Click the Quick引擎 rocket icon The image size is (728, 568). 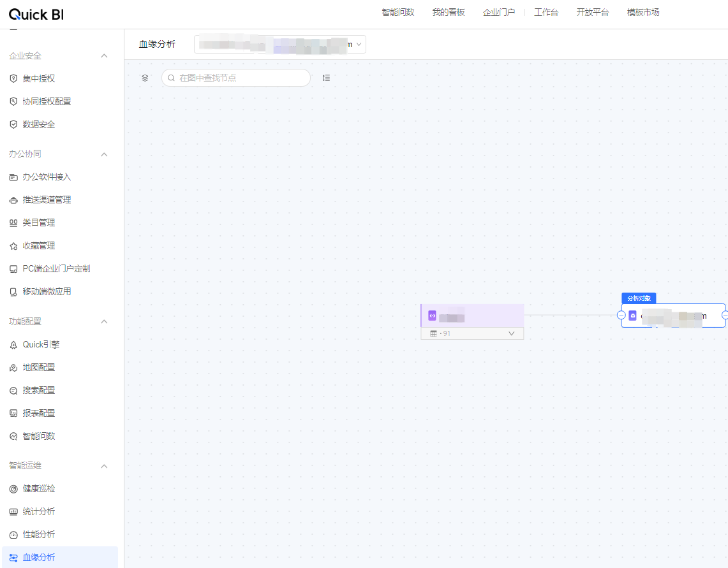tap(13, 345)
